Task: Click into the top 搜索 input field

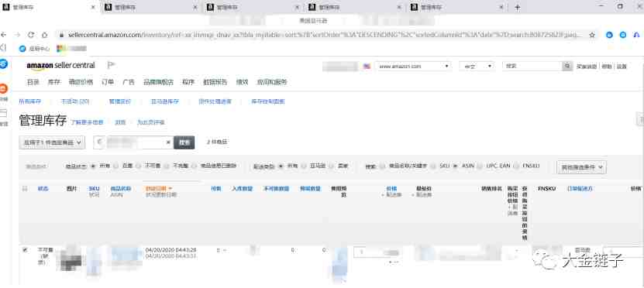Action: pyautogui.click(x=532, y=66)
